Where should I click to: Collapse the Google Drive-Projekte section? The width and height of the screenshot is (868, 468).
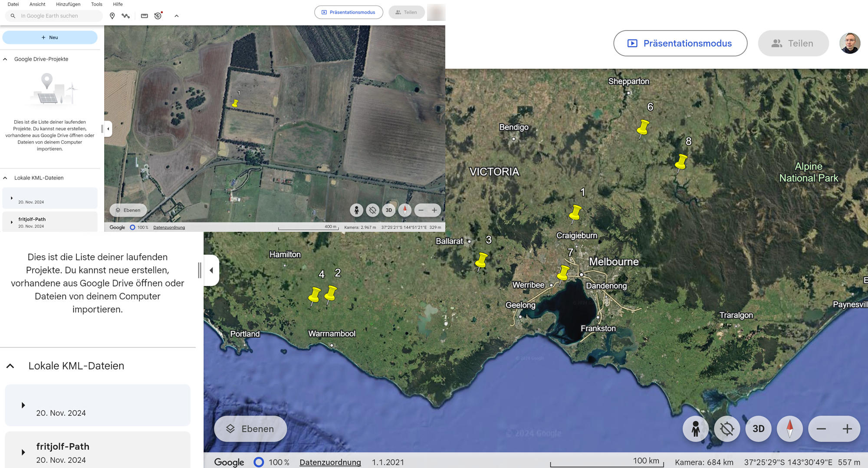(x=5, y=59)
